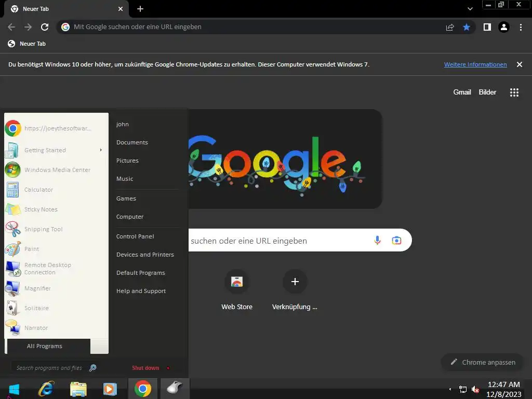Open Devices and Printers
This screenshot has height=399, width=532.
145,255
